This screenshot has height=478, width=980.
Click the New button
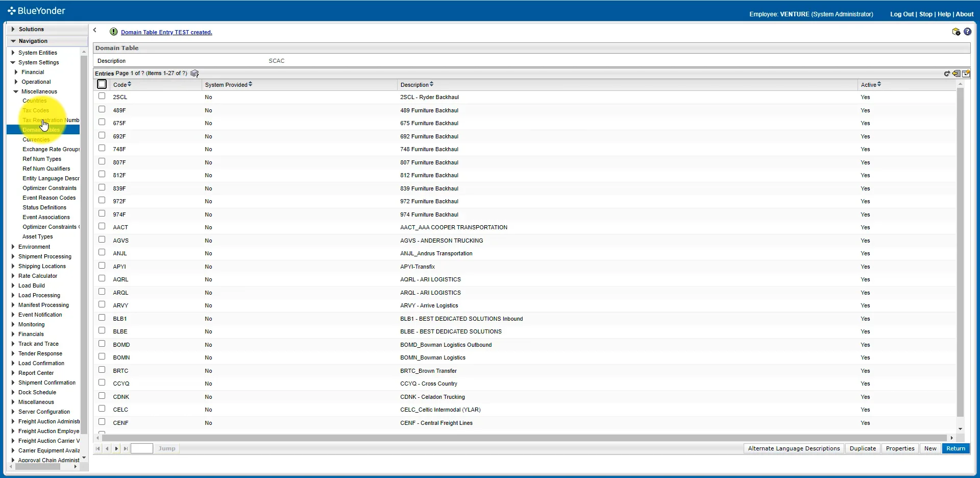[x=930, y=449]
